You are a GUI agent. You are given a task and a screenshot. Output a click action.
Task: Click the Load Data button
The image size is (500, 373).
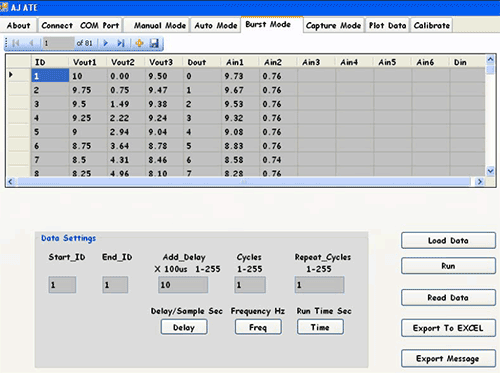(x=448, y=240)
